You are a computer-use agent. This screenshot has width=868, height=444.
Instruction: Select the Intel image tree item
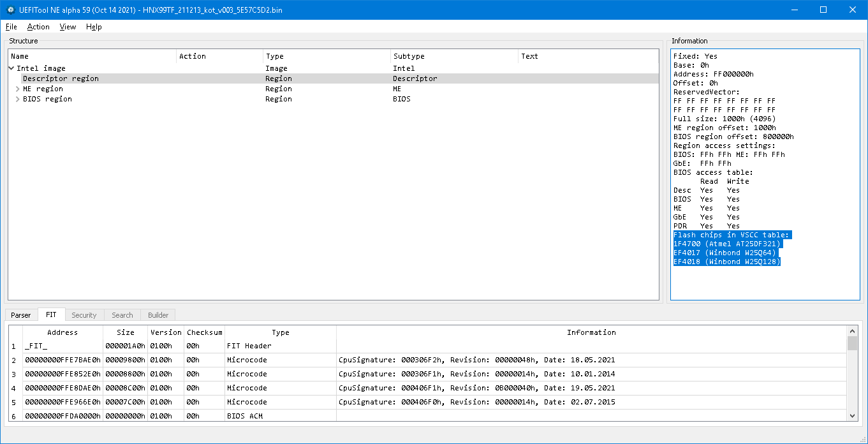pos(41,68)
